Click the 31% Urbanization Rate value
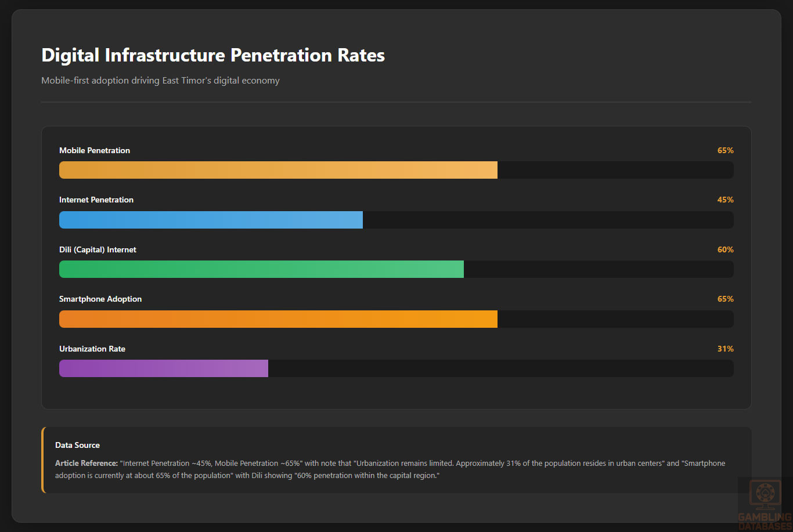This screenshot has height=532, width=793. pos(725,349)
